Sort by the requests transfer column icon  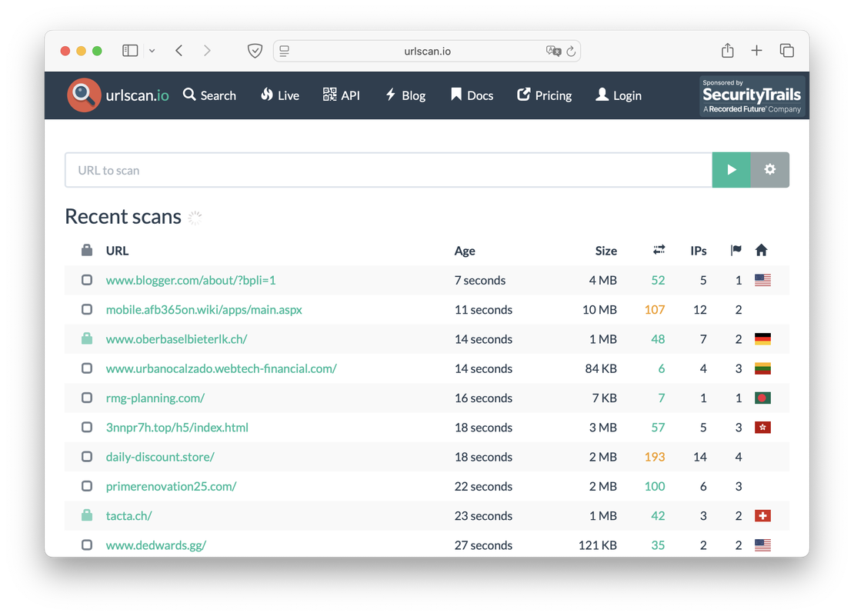[x=659, y=249]
